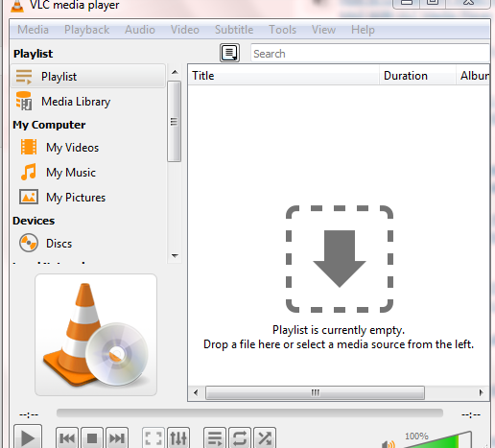
Task: Open the Tools menu
Action: pyautogui.click(x=282, y=30)
